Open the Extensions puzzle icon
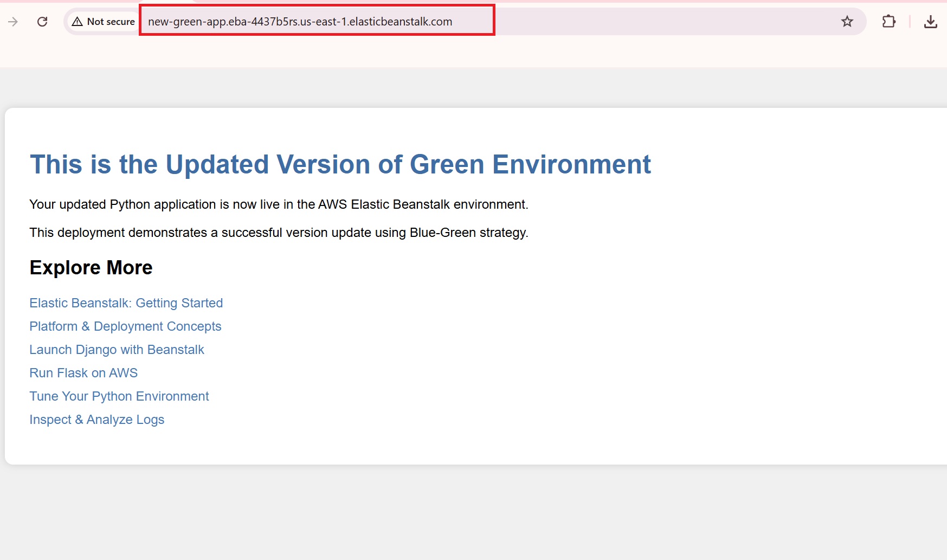Viewport: 947px width, 560px height. click(888, 22)
